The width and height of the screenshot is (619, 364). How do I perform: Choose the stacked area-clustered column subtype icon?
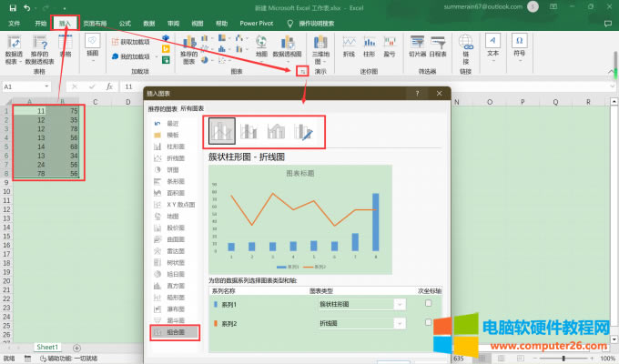[x=277, y=132]
